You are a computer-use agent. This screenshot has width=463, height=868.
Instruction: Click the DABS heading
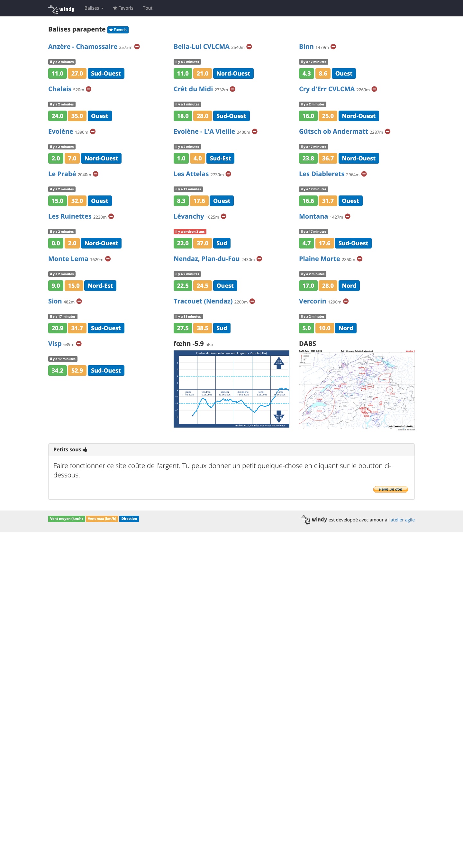click(x=307, y=344)
